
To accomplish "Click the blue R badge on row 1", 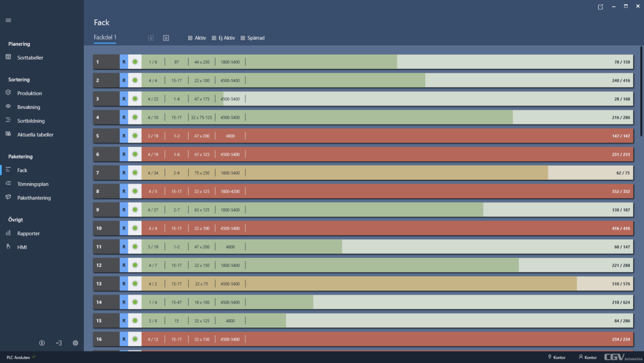I will [124, 62].
